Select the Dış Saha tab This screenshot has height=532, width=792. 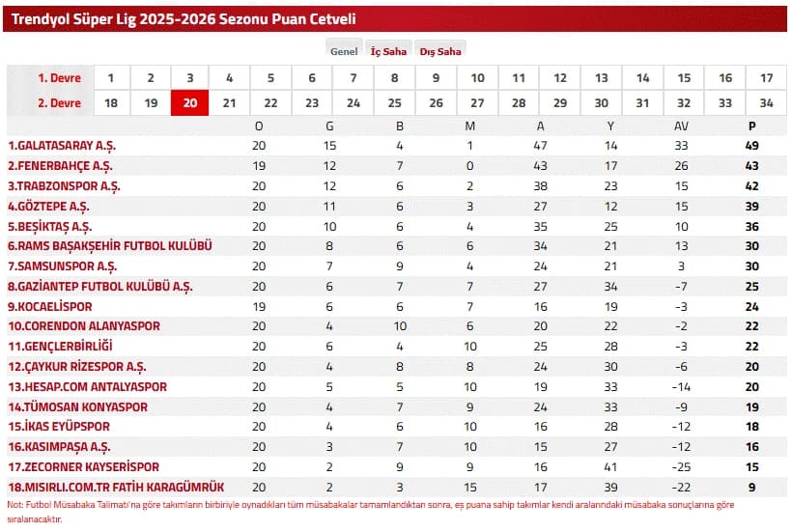point(440,51)
